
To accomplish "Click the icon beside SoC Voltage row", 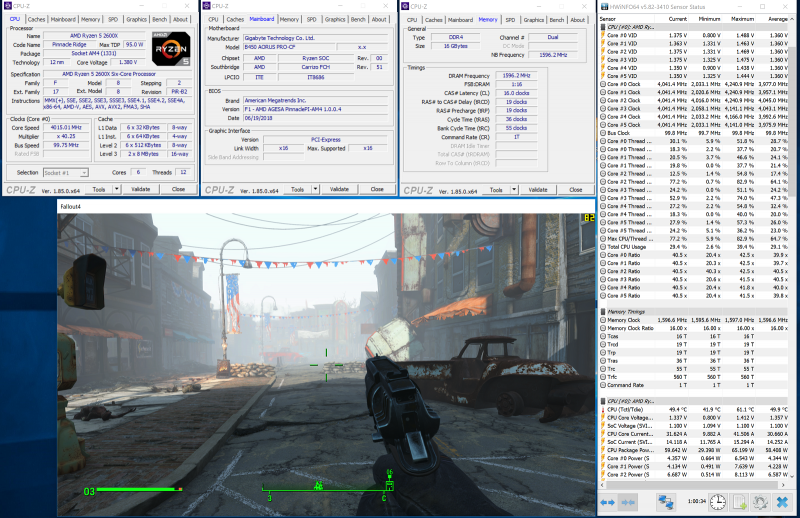I will click(x=603, y=426).
